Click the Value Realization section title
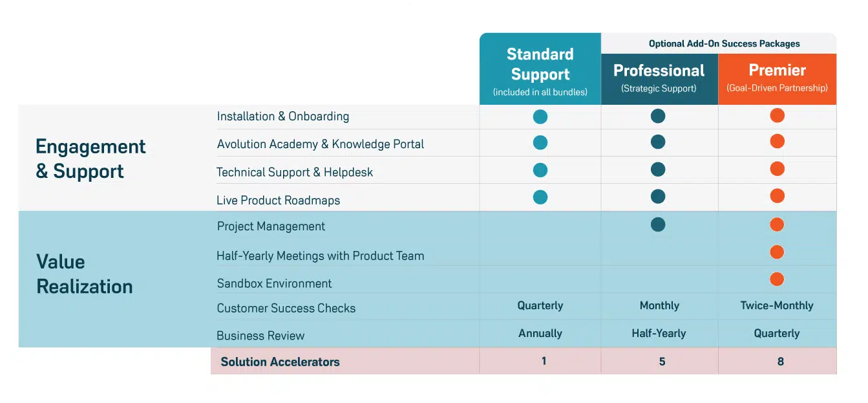868x403 pixels. [84, 274]
